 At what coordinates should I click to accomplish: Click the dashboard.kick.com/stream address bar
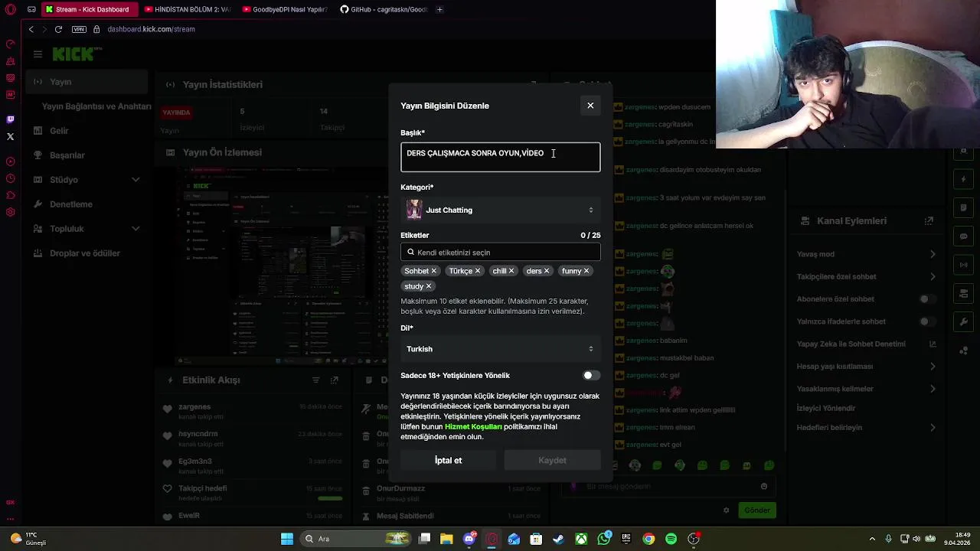(x=151, y=29)
